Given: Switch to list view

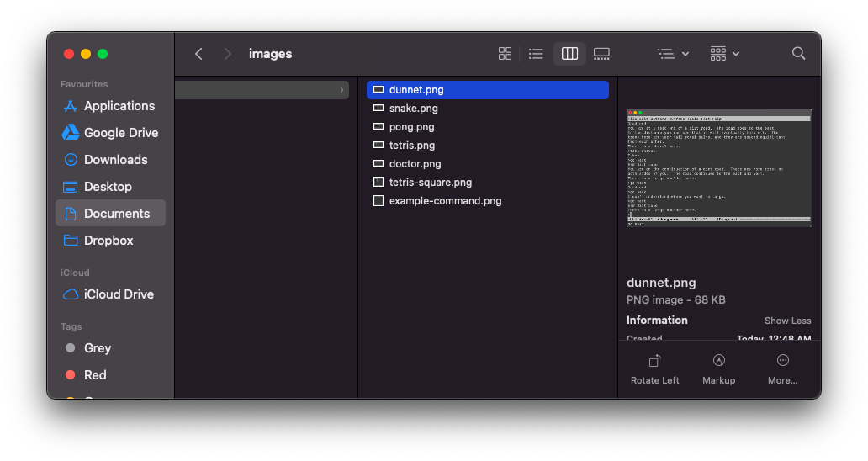Looking at the screenshot, I should 536,54.
